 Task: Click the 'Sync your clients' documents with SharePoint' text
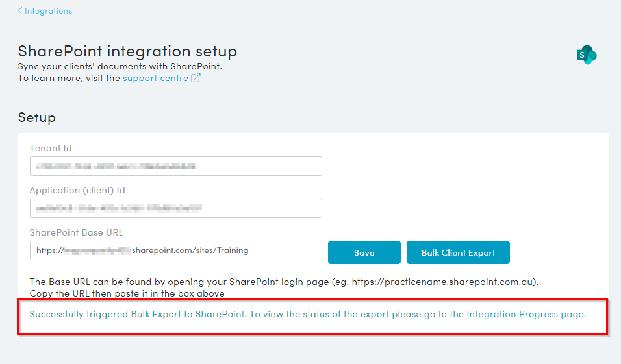(x=120, y=66)
